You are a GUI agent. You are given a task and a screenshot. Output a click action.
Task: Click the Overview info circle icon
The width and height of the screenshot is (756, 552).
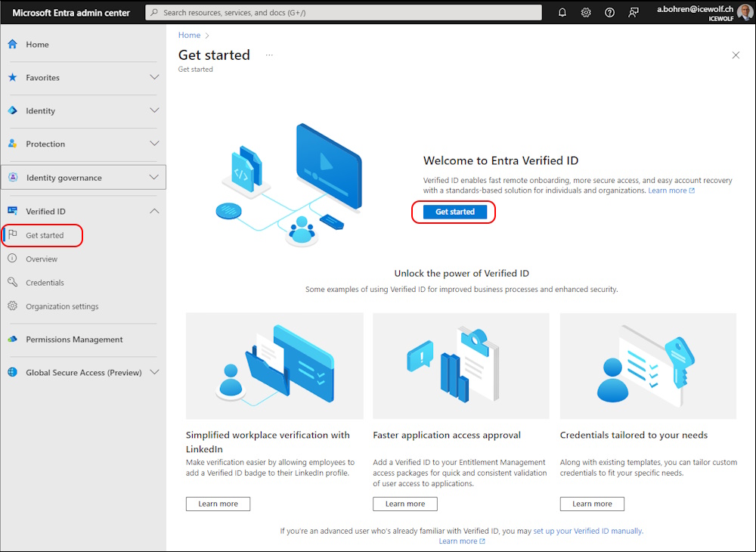click(x=13, y=259)
